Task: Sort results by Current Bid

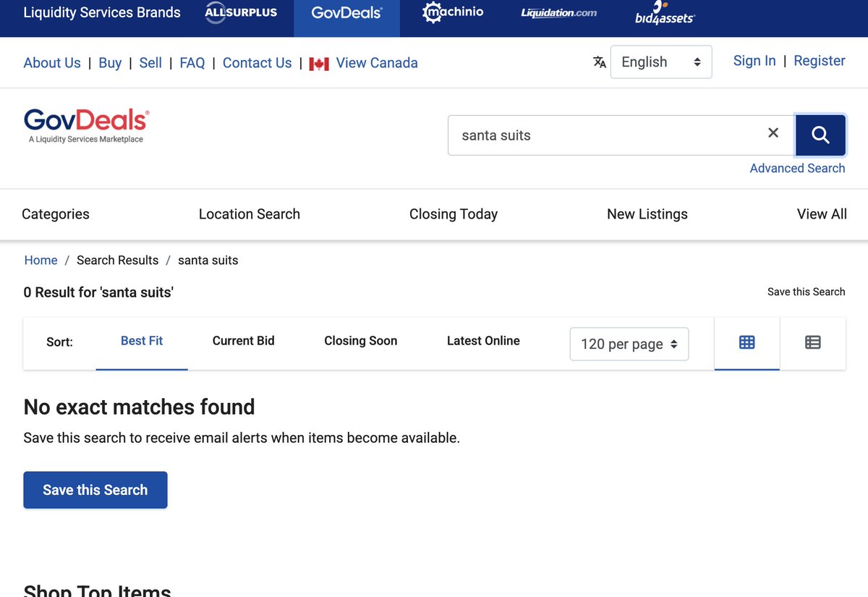Action: 244,341
